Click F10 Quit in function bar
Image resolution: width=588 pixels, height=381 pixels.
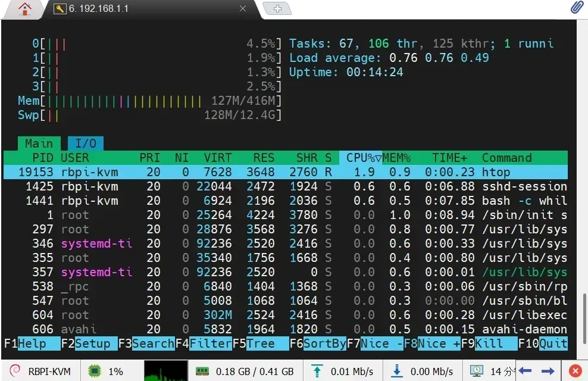point(543,343)
